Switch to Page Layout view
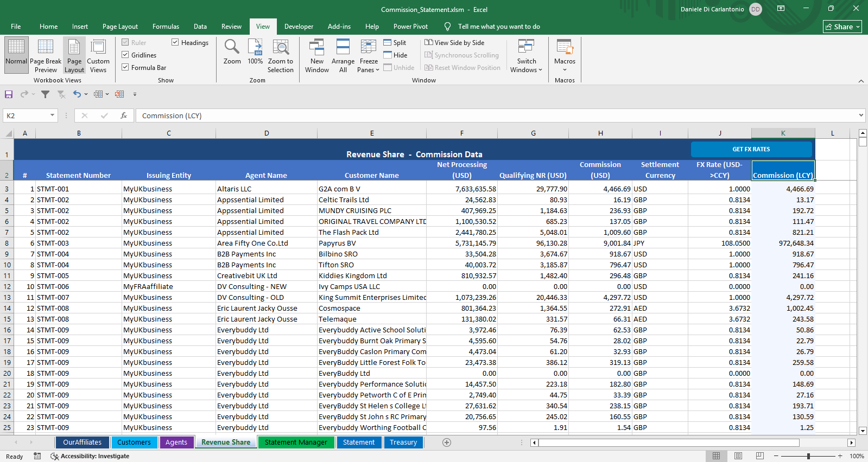 click(74, 55)
